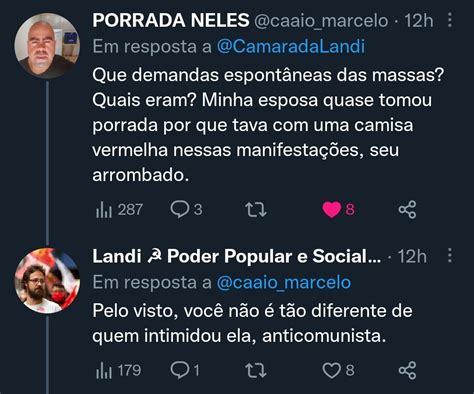The width and height of the screenshot is (474, 394).
Task: Open more options on Landi's tweet
Action: (450, 255)
